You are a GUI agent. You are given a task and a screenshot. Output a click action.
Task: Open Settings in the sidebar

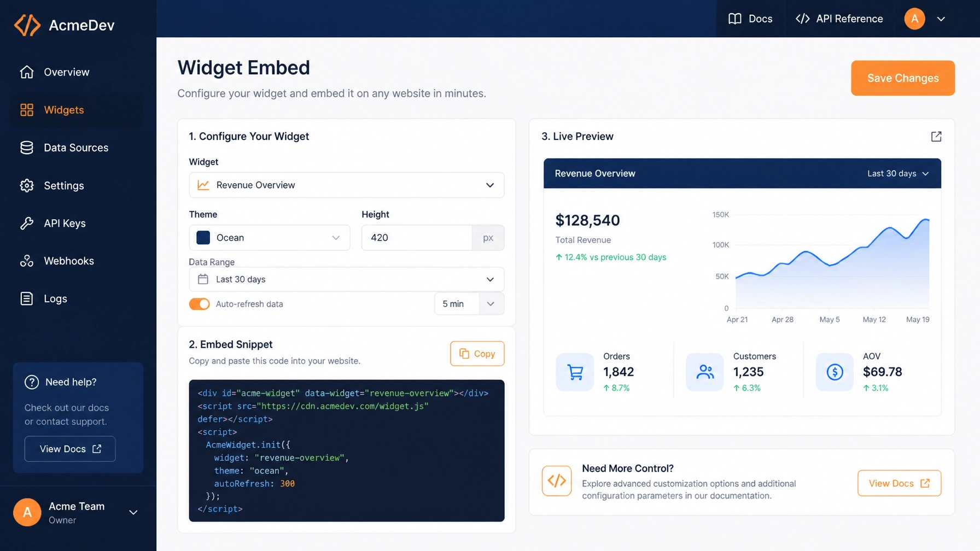point(77,185)
